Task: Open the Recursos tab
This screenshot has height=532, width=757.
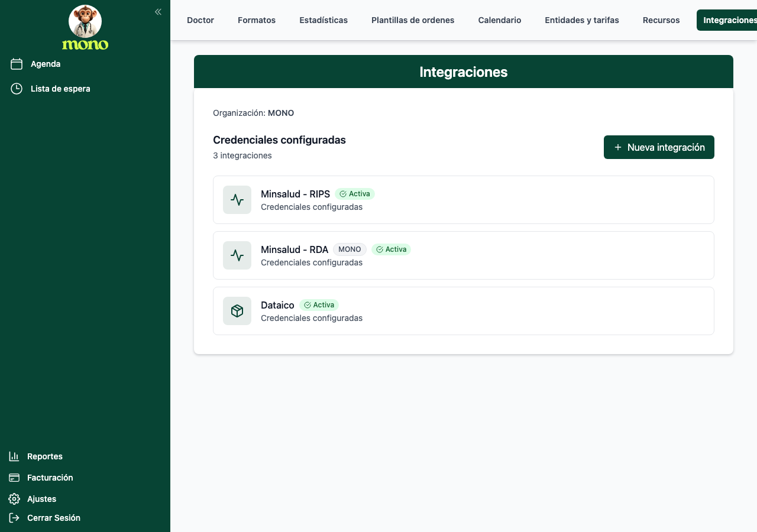Action: pos(661,20)
